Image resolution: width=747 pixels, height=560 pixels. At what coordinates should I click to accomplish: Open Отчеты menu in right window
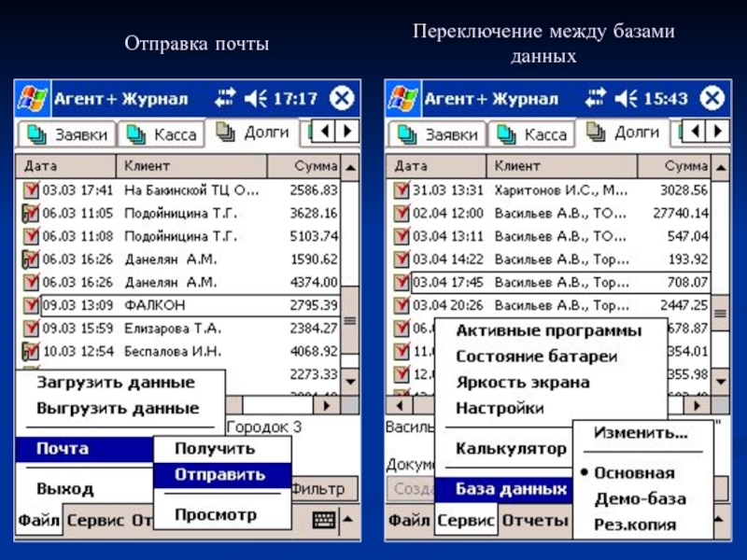click(535, 520)
